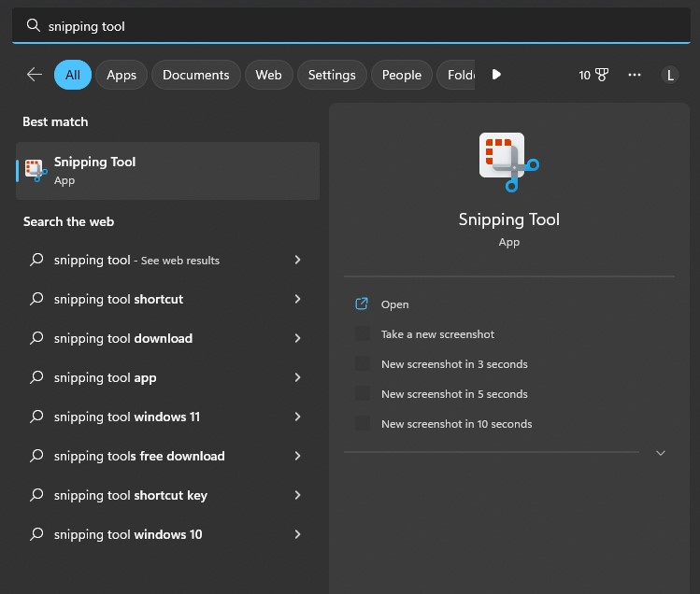
Task: Click search icon beside 'snipping tools free download'
Action: click(36, 456)
